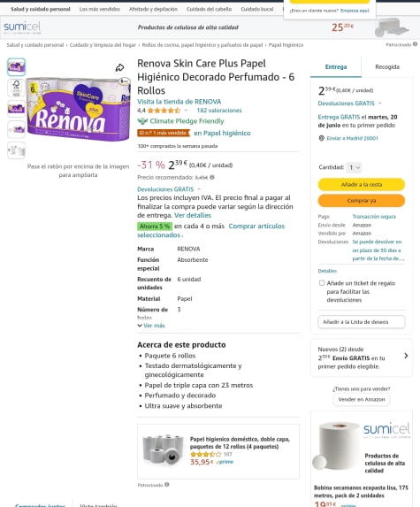Image resolution: width=420 pixels, height=507 pixels.
Task: Click the info icon below sponsored product box
Action: pyautogui.click(x=167, y=484)
